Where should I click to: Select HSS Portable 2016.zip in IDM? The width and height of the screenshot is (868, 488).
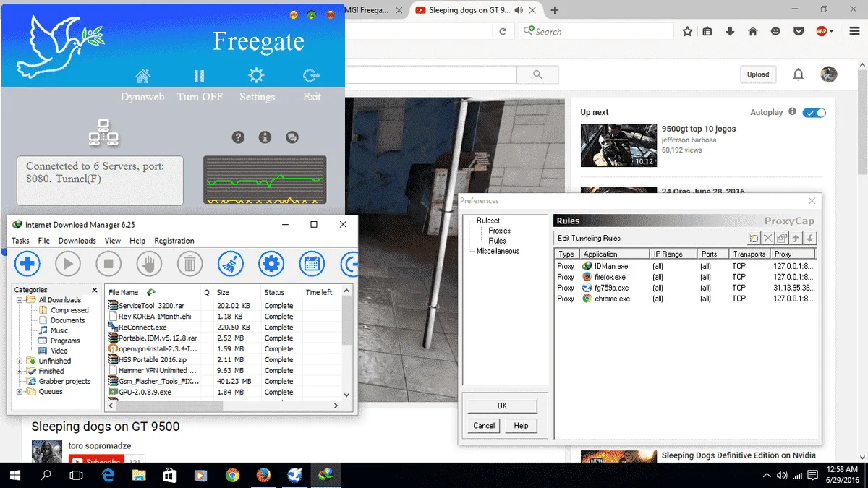[224, 359]
